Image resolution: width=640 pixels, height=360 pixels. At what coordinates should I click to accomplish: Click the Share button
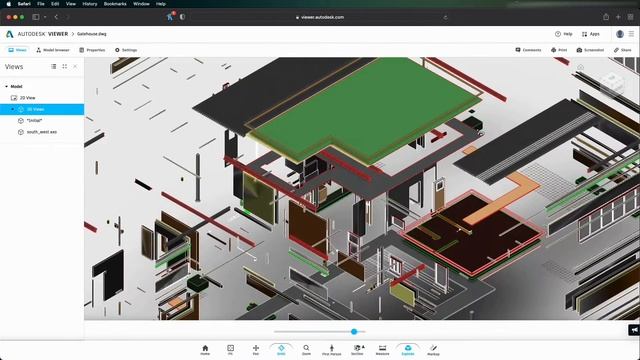coord(623,50)
